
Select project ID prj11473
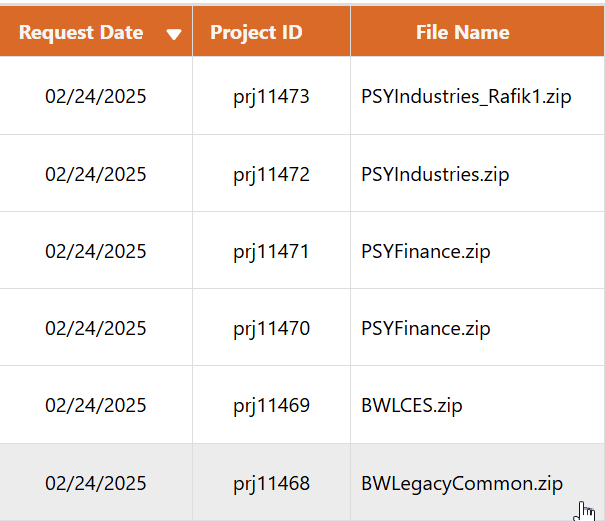pos(271,97)
